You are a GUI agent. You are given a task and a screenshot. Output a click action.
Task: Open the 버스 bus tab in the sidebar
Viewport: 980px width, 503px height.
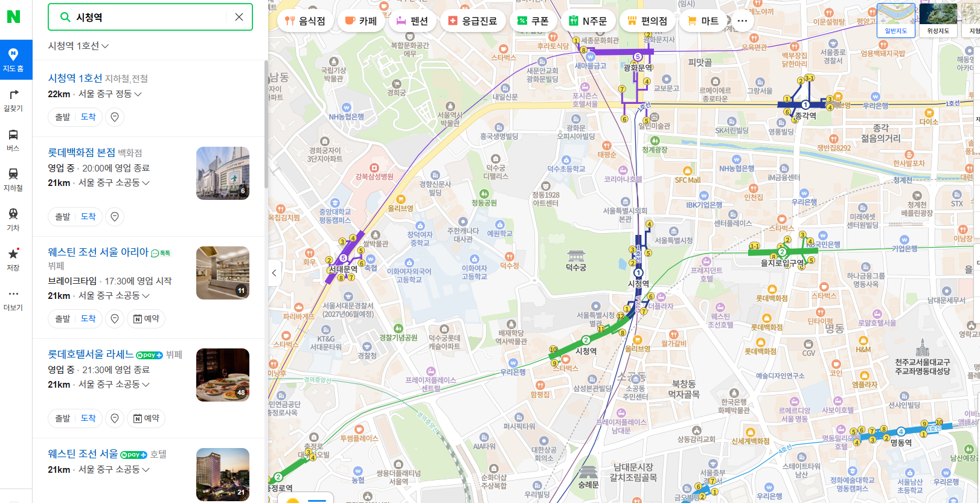tap(13, 140)
